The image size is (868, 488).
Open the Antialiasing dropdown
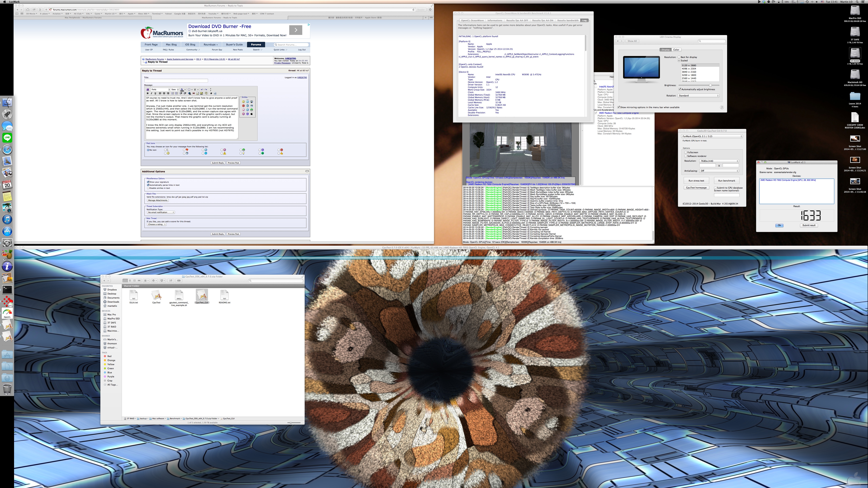719,171
